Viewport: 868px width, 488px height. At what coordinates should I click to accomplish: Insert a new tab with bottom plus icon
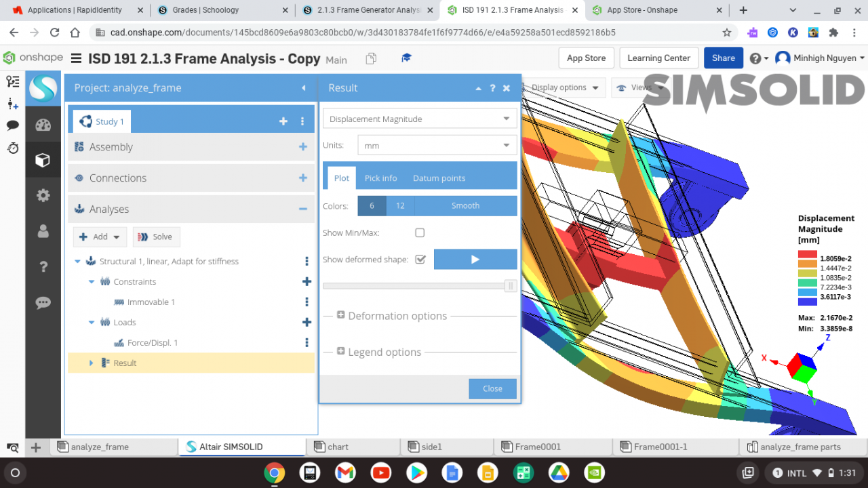tap(36, 447)
